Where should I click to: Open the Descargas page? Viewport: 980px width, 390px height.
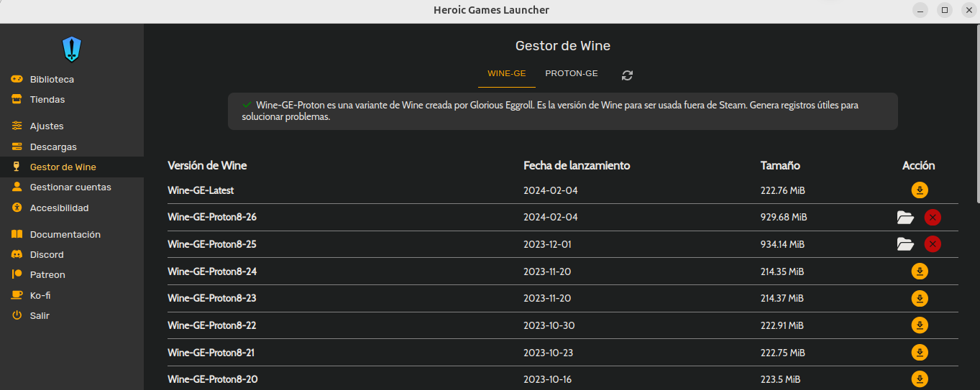53,147
